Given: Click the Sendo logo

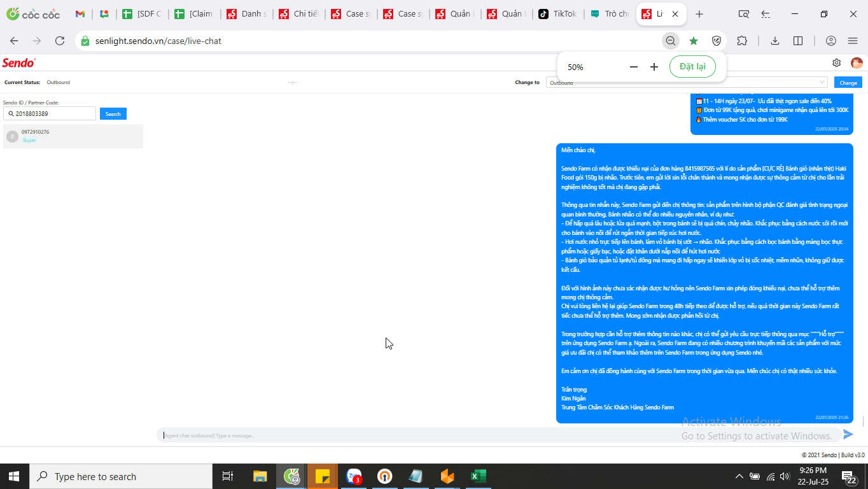Looking at the screenshot, I should pyautogui.click(x=19, y=62).
